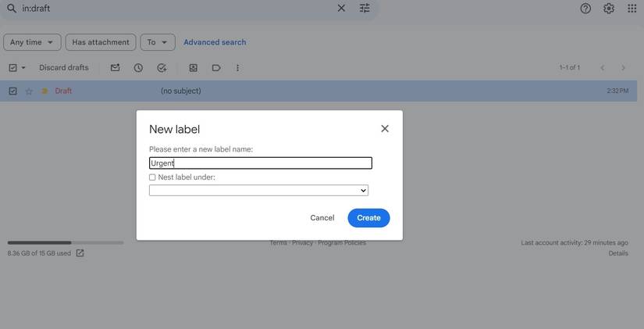Open search options filter icon

pos(365,9)
